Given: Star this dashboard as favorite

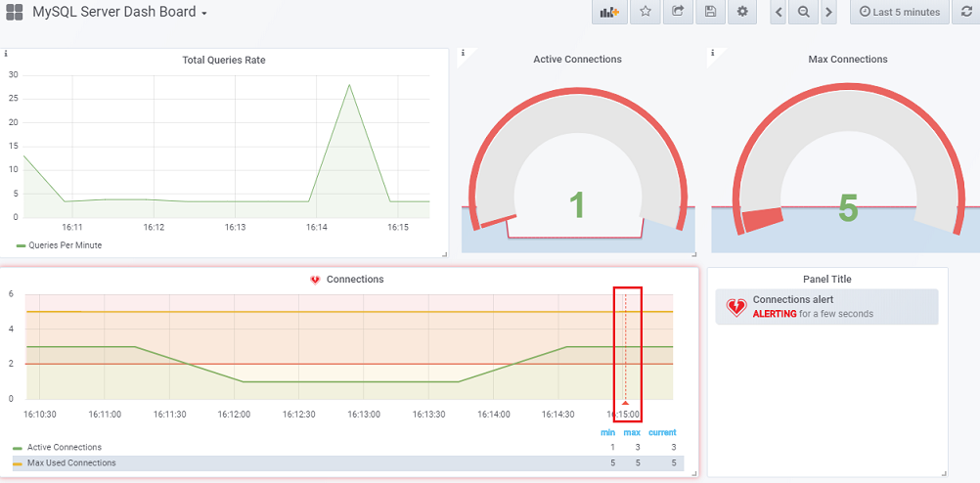Looking at the screenshot, I should point(646,12).
